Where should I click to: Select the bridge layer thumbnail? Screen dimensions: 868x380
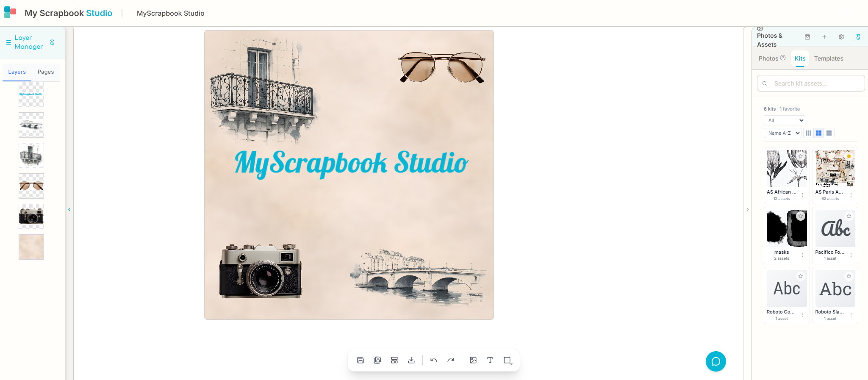(31, 125)
